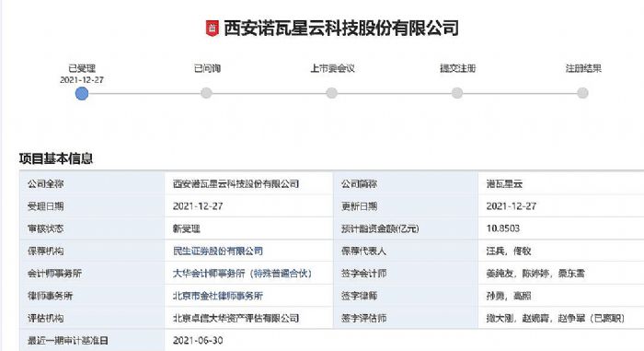Click the 已问询 stage label
The height and width of the screenshot is (351, 644).
point(207,68)
